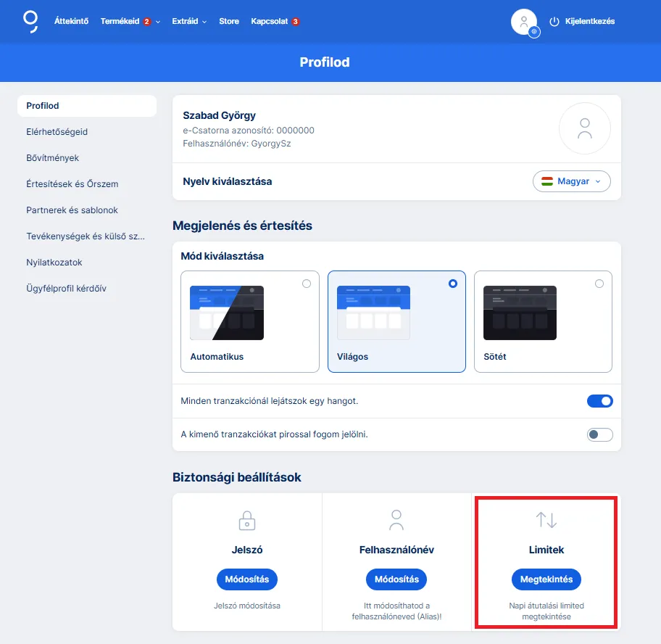Open the user avatar icon in header
661x644 pixels.
523,22
